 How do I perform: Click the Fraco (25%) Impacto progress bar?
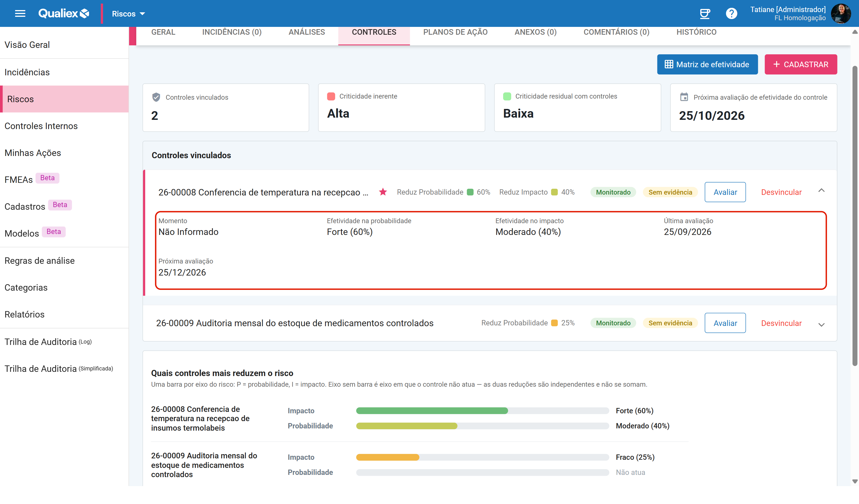click(x=482, y=457)
